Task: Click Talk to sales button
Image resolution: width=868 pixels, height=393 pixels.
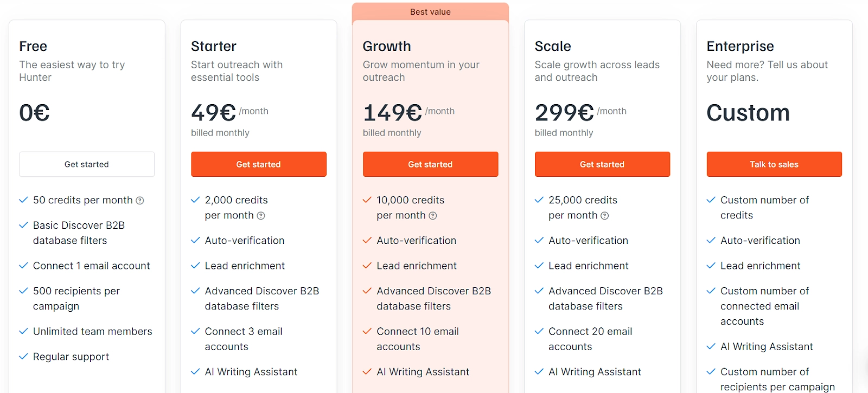Action: coord(774,164)
